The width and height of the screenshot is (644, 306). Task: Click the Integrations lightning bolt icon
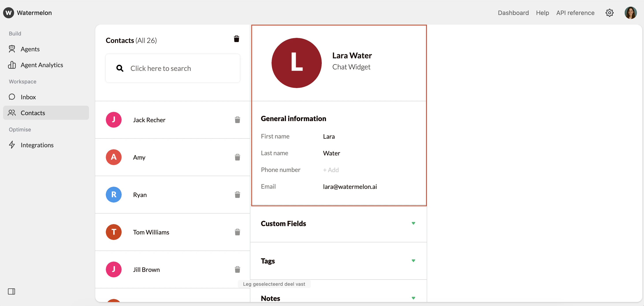[12, 145]
